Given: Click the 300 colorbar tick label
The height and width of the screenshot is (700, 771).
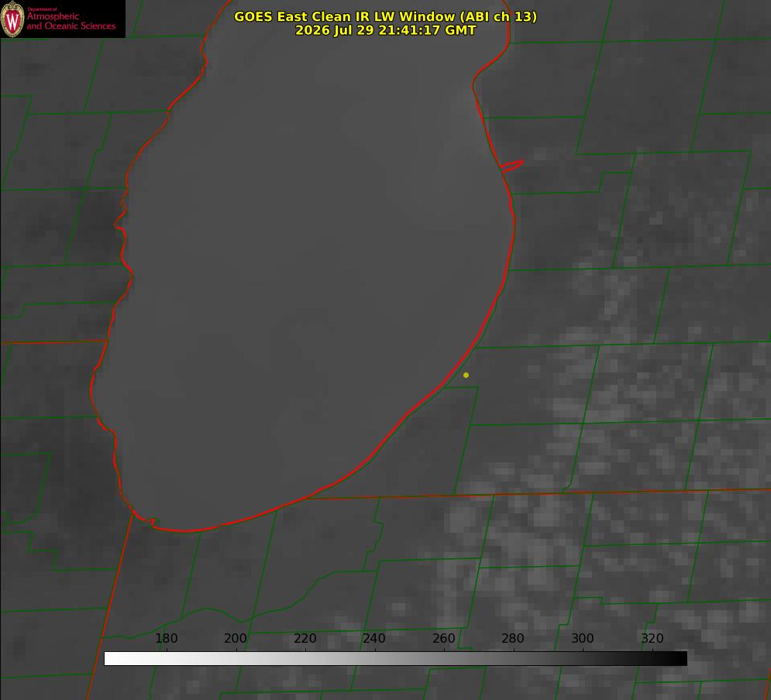Looking at the screenshot, I should click(583, 638).
